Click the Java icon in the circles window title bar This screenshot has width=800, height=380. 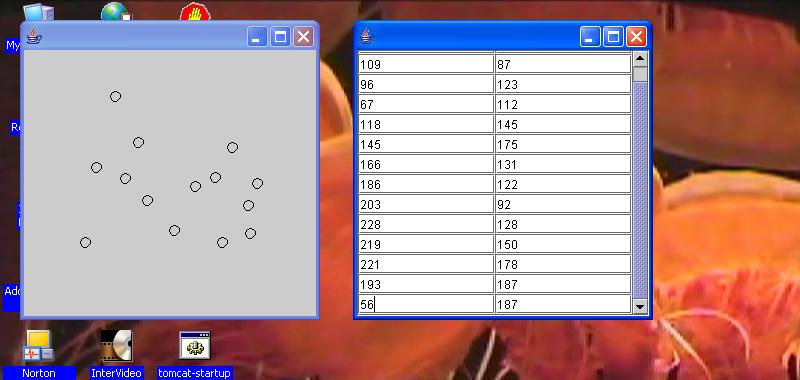[x=34, y=37]
